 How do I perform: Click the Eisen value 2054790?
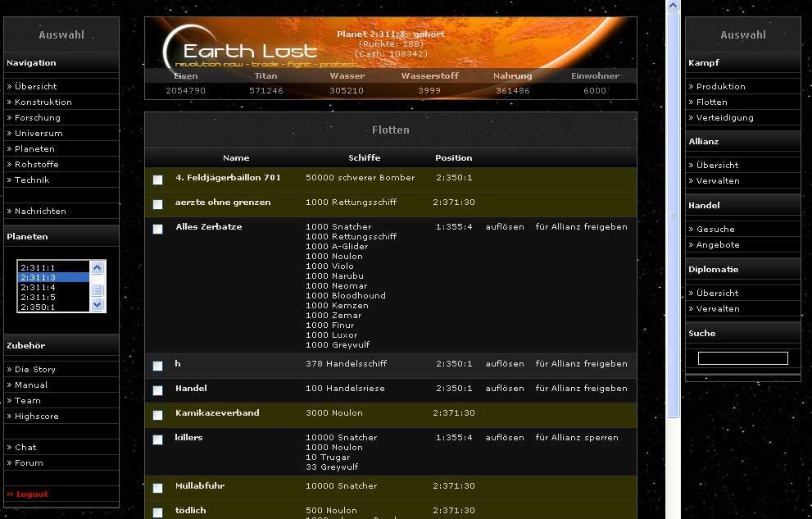[185, 91]
